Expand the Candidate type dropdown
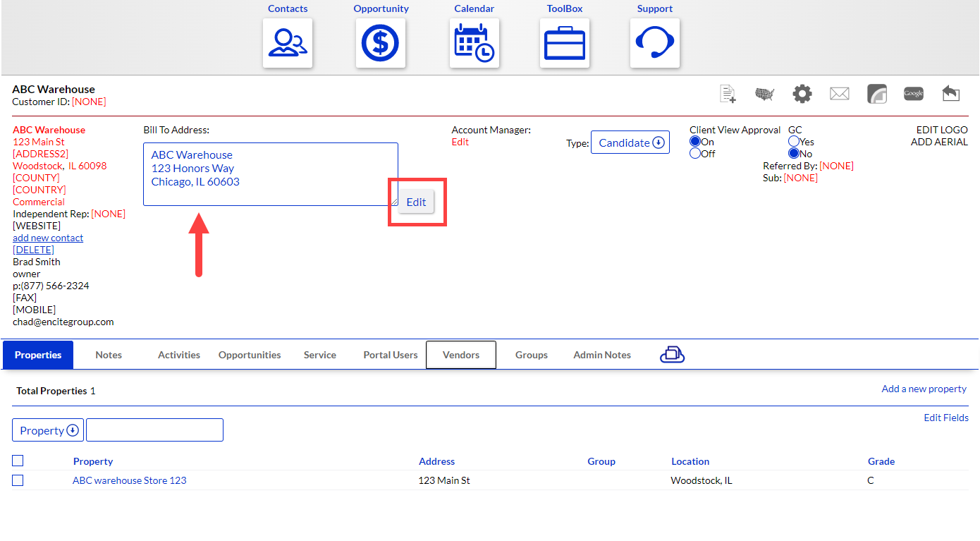Viewport: 980px width, 541px height. [x=630, y=142]
